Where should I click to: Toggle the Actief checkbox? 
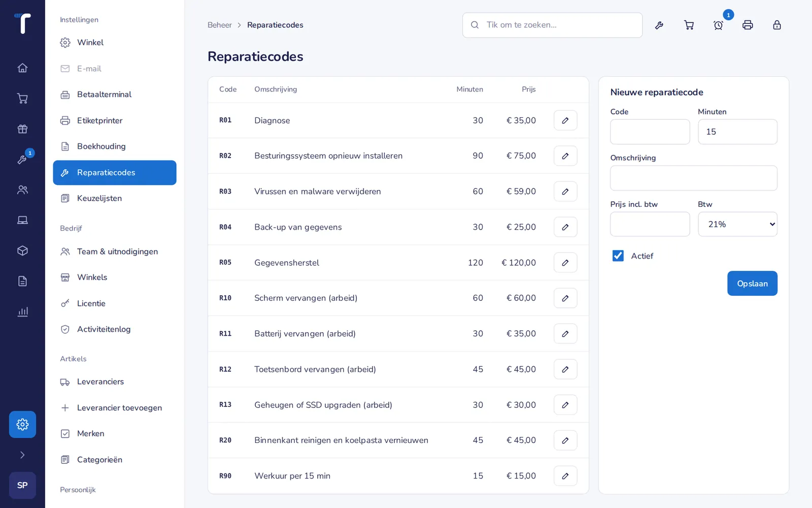pyautogui.click(x=618, y=256)
